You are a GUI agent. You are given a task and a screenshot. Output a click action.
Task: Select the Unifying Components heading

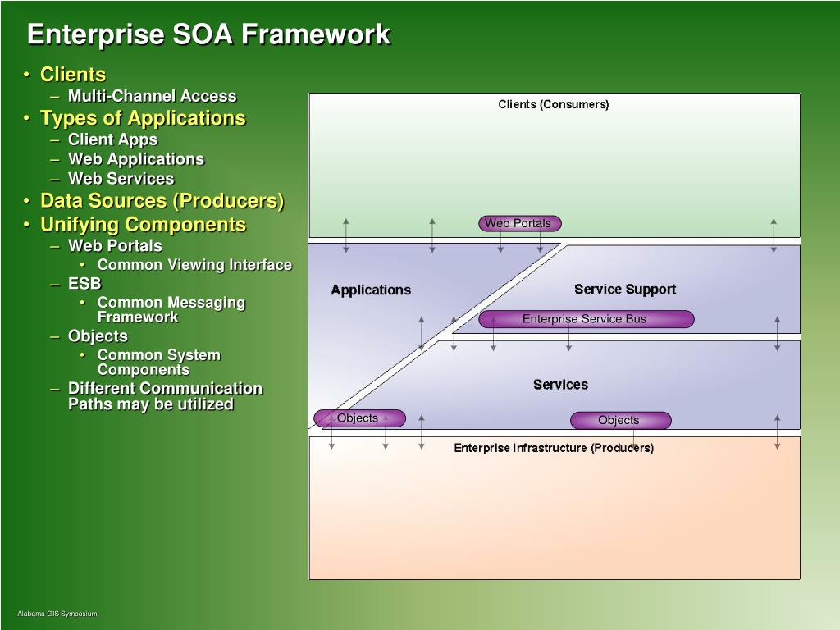point(143,225)
